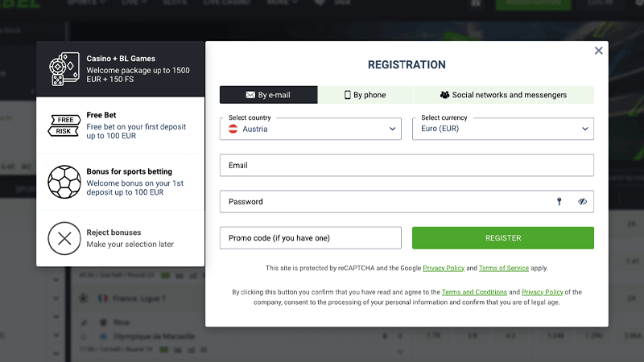Select the Casino + BL Games chips icon
644x362 pixels.
[64, 69]
